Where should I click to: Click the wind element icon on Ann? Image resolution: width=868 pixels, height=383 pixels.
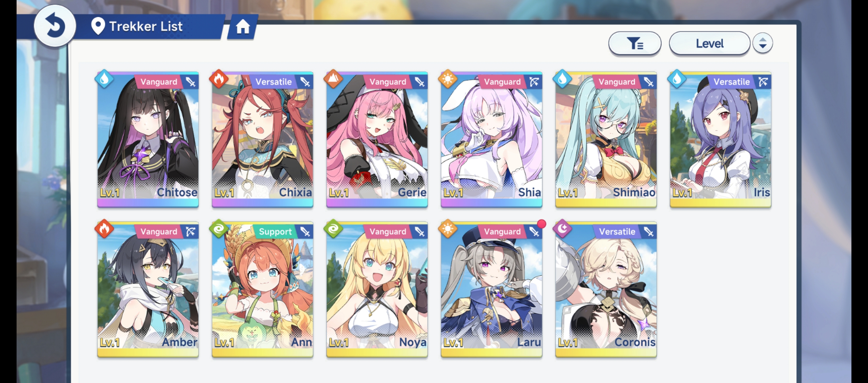click(219, 229)
